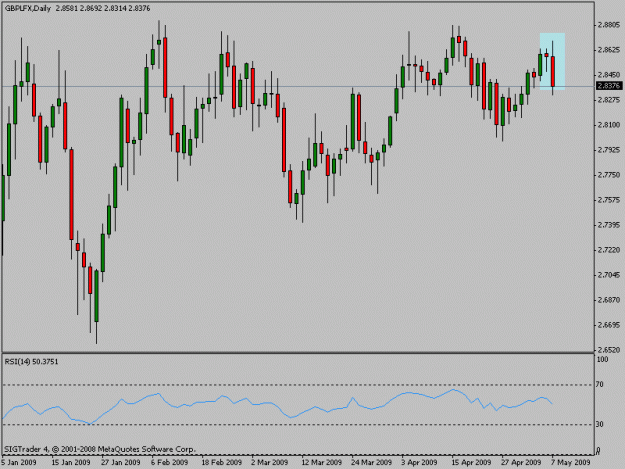This screenshot has width=625, height=469.
Task: Click the last red candle on 7 May
Action: tap(553, 72)
